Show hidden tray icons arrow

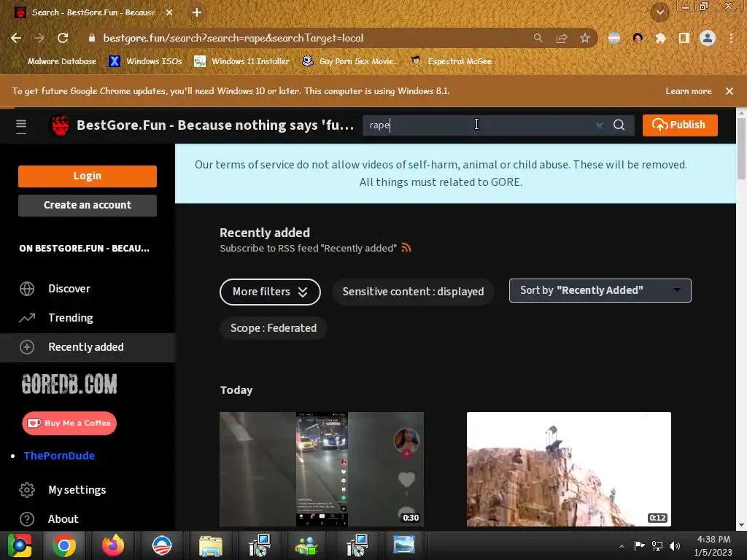point(622,546)
